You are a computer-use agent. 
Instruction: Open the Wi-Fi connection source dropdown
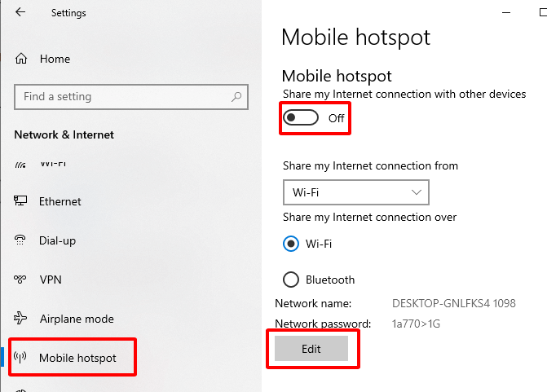point(355,192)
